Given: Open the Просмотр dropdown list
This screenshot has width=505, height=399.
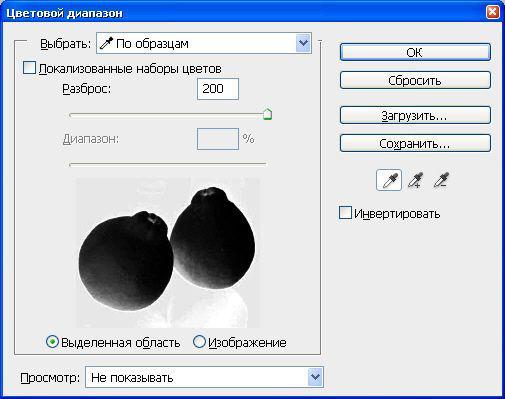Looking at the screenshot, I should point(204,377).
